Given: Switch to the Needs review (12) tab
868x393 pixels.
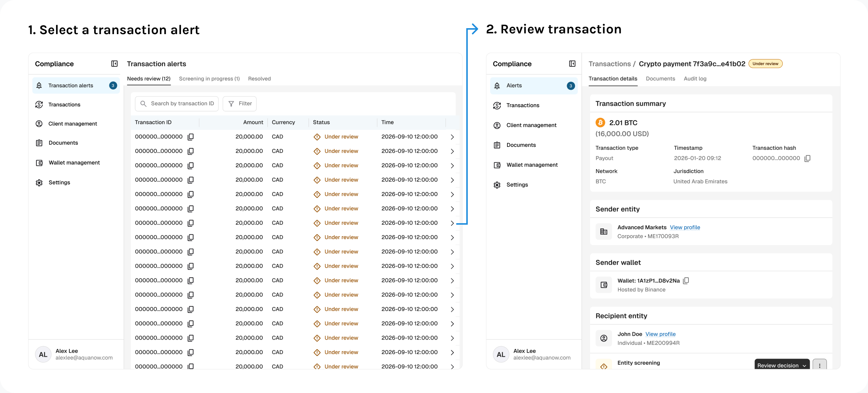Looking at the screenshot, I should coord(149,79).
